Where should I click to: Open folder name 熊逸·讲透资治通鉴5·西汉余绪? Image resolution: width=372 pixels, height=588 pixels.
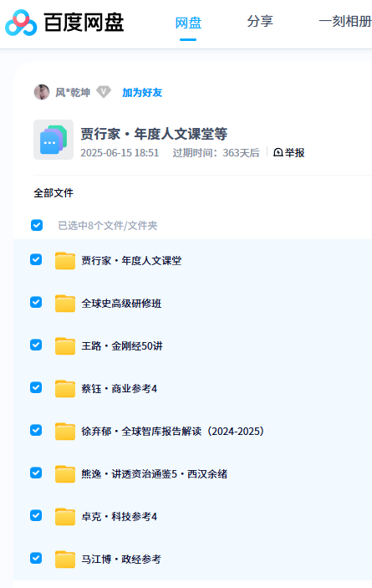(155, 474)
